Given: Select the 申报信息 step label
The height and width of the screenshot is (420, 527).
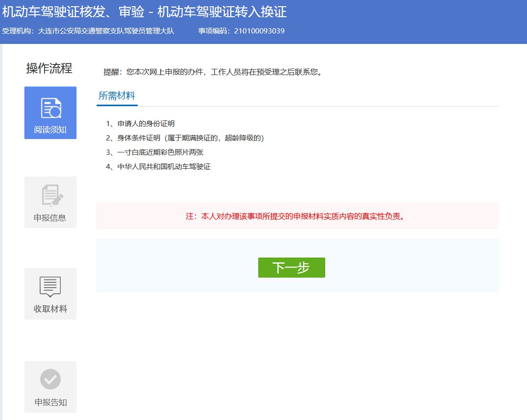Looking at the screenshot, I should (50, 218).
